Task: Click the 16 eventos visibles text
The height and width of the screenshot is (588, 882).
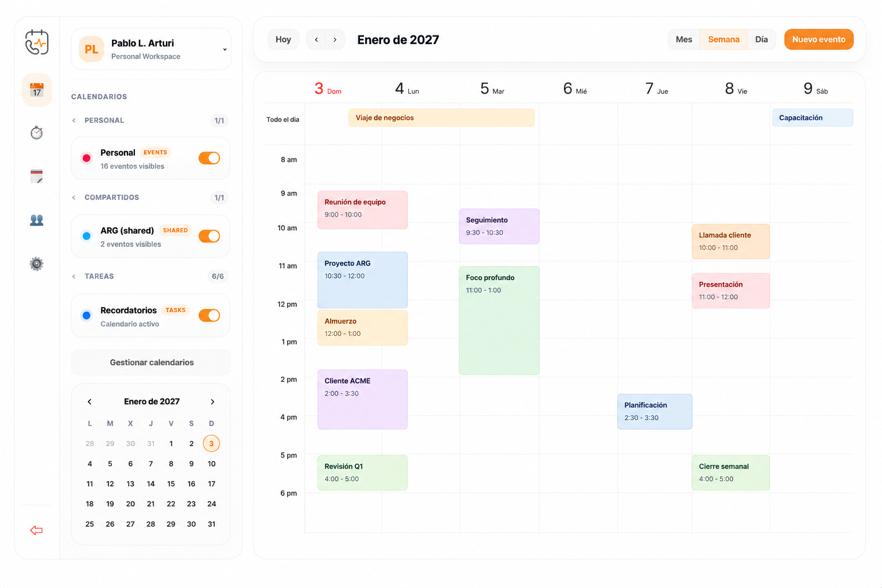Action: [x=132, y=167]
